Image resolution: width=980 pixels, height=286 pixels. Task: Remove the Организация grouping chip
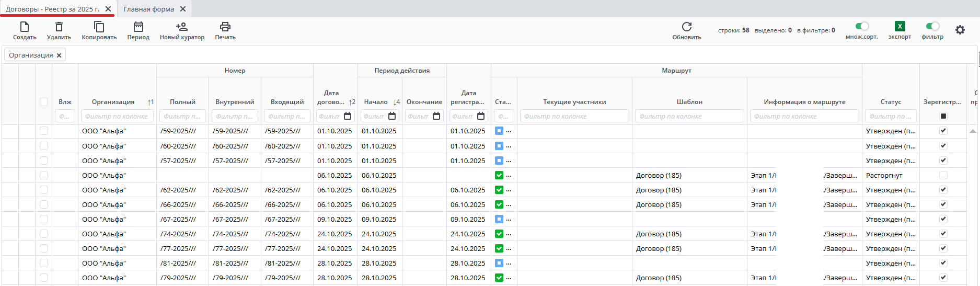point(59,55)
